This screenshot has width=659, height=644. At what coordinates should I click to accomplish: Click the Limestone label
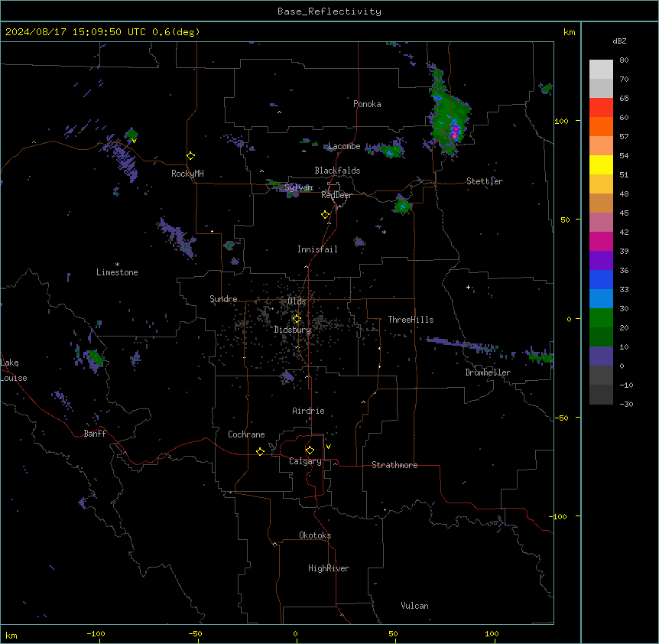click(117, 272)
